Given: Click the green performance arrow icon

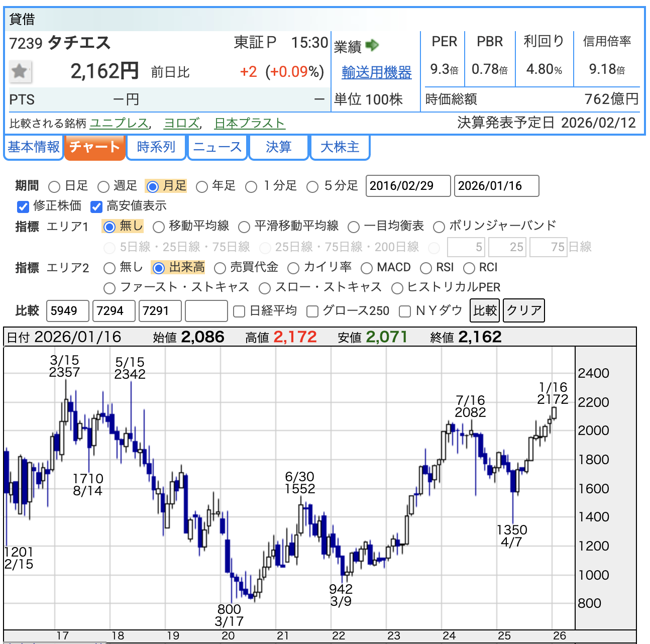Looking at the screenshot, I should point(372,46).
